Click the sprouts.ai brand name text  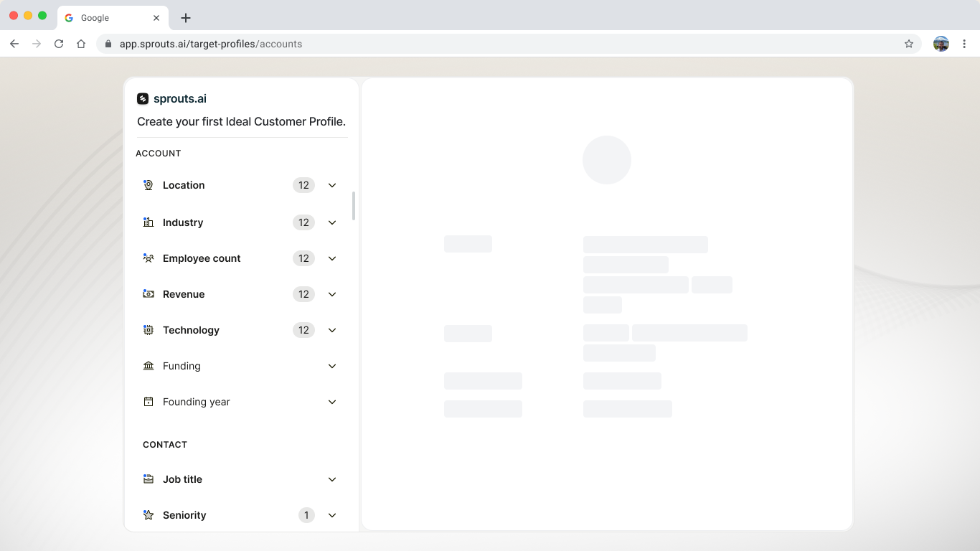tap(180, 99)
